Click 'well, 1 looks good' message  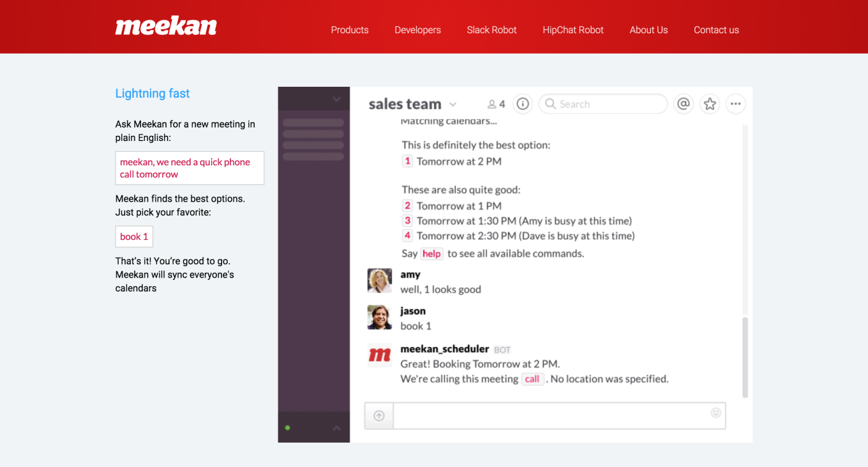[x=440, y=290]
